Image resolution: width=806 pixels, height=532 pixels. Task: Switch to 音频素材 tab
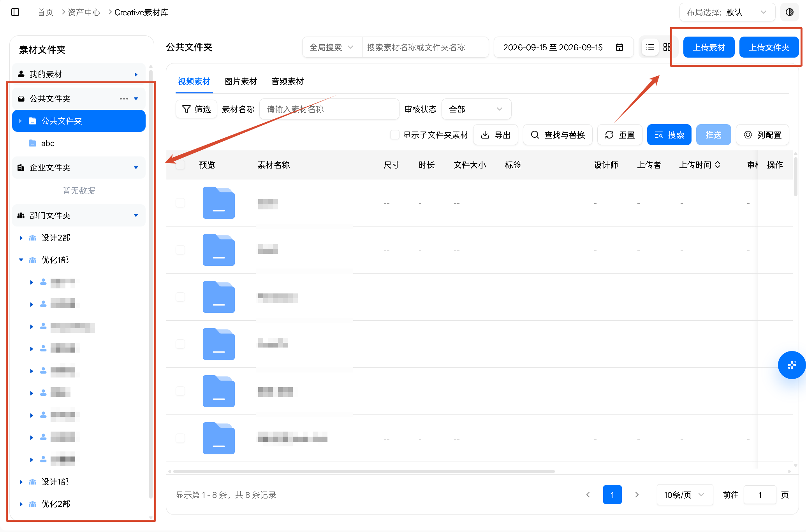pos(287,81)
